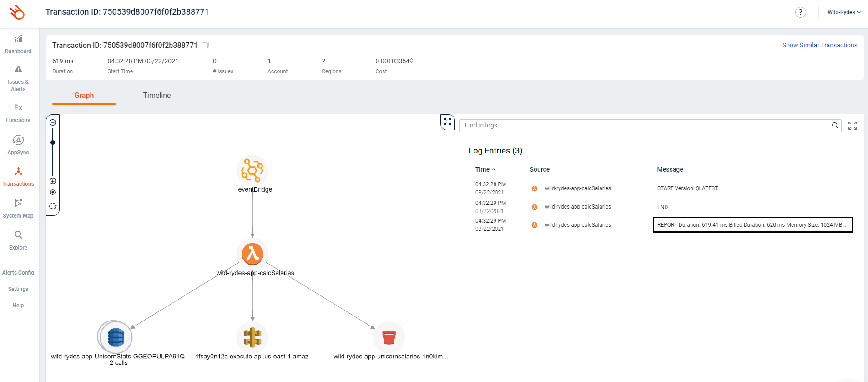Click Lambda icon in REPORT log row
868x382 pixels.
(535, 225)
